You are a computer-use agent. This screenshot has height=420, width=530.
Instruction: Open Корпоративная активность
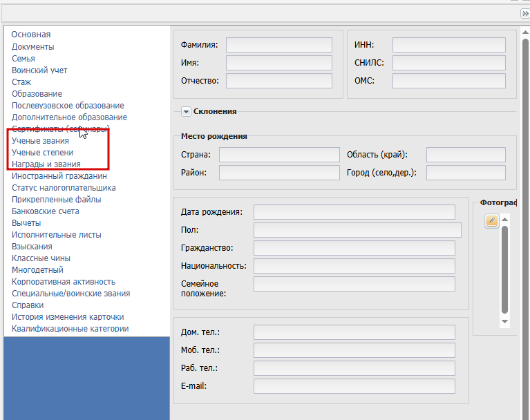(64, 281)
